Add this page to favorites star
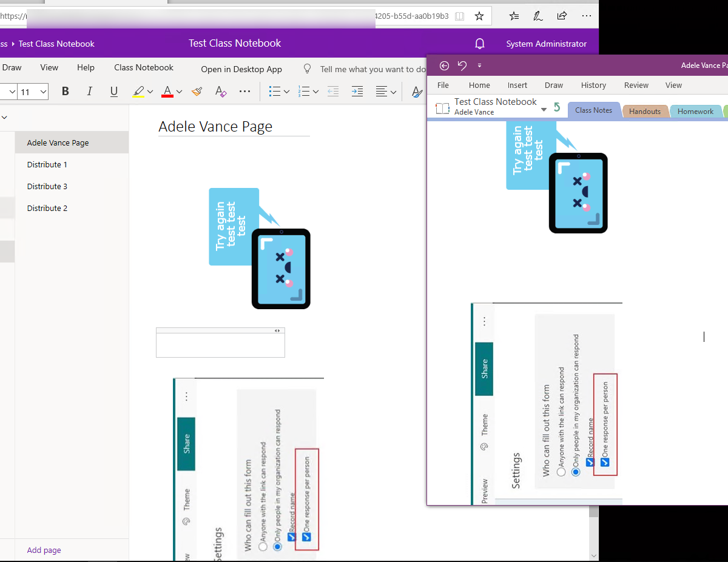 pos(479,16)
